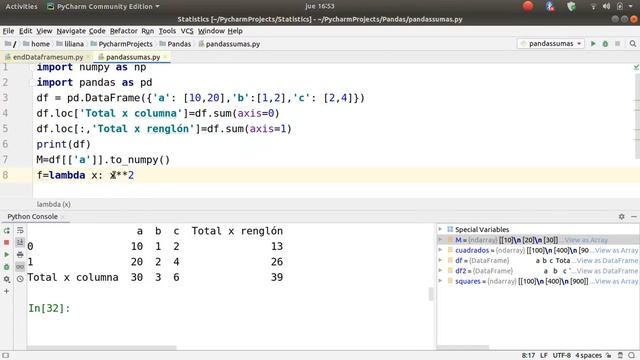Click liliana breadcrumb folder
The image size is (640, 360).
coord(70,44)
